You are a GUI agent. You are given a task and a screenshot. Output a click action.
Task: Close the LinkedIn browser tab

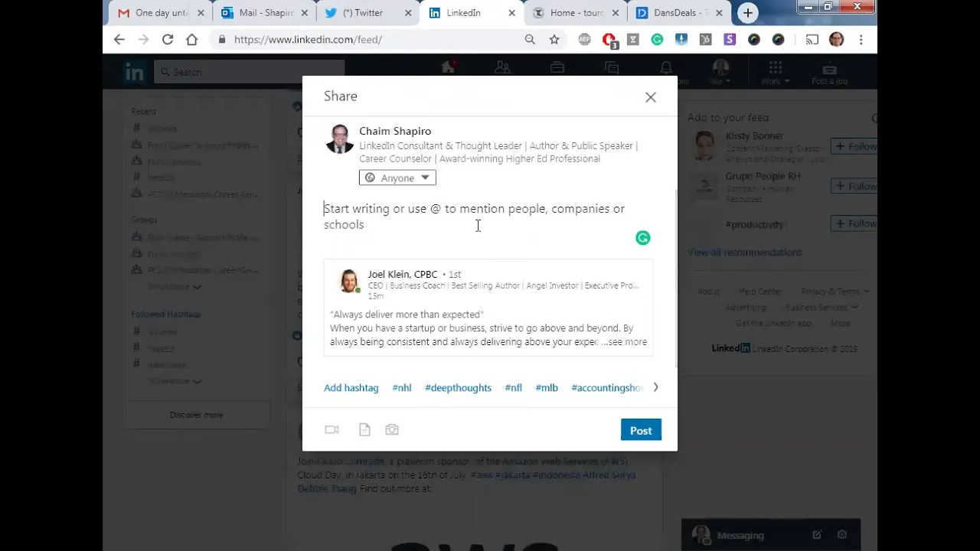pyautogui.click(x=511, y=13)
